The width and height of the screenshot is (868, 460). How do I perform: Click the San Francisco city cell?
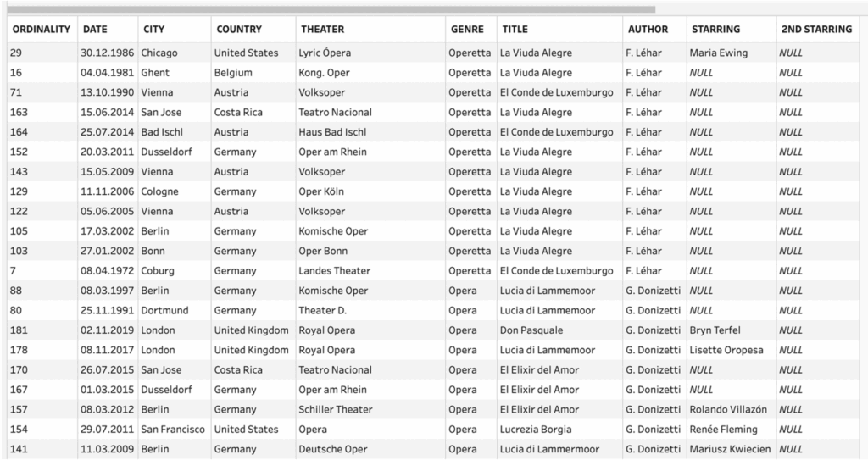(x=173, y=430)
